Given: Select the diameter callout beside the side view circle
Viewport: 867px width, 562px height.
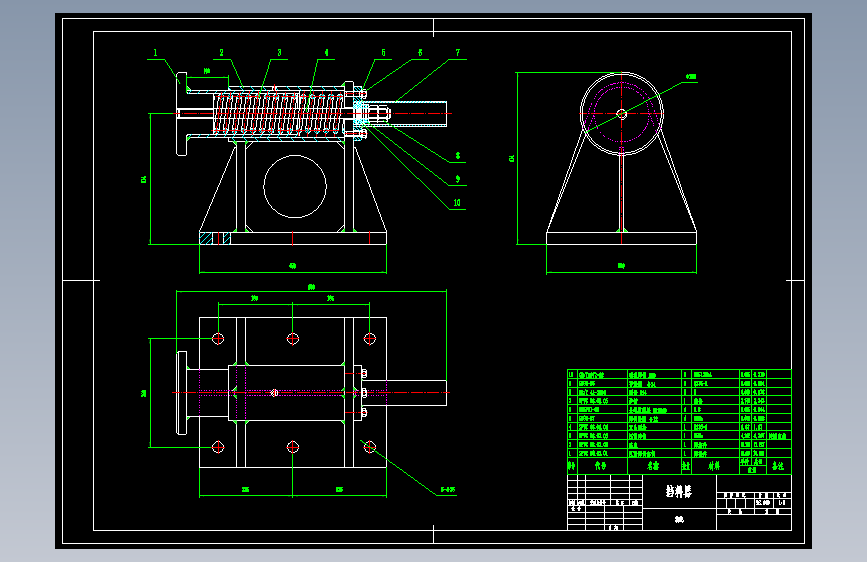Looking at the screenshot, I should (691, 77).
